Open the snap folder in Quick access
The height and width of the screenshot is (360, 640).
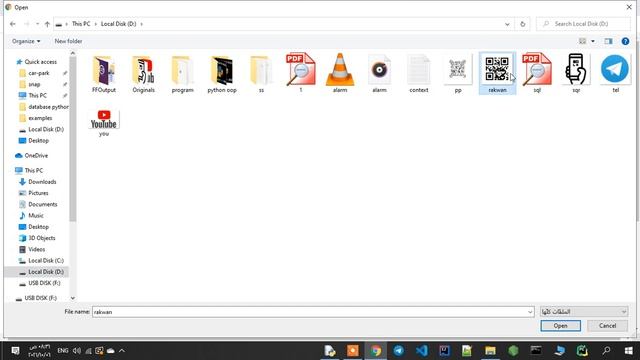pyautogui.click(x=34, y=84)
